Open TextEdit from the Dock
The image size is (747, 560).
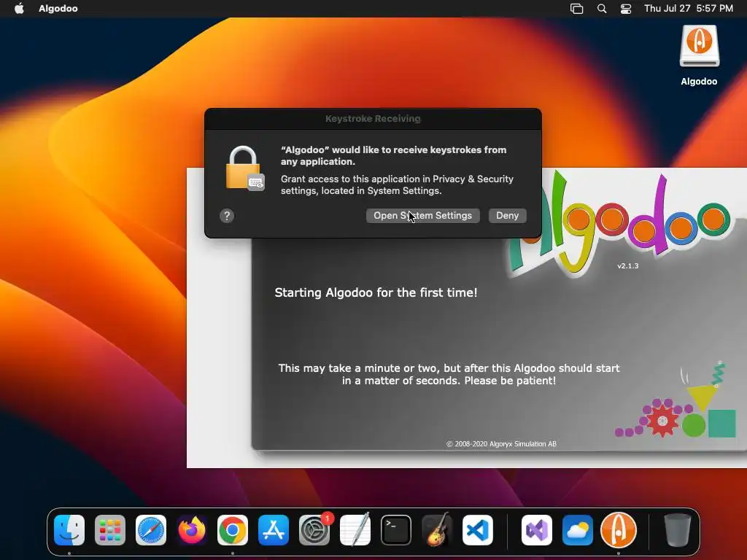(355, 530)
